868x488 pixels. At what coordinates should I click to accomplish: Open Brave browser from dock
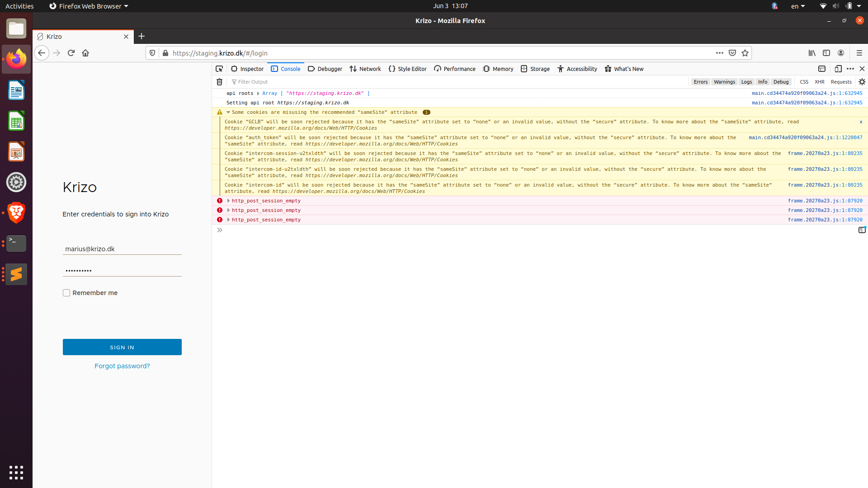tap(16, 213)
